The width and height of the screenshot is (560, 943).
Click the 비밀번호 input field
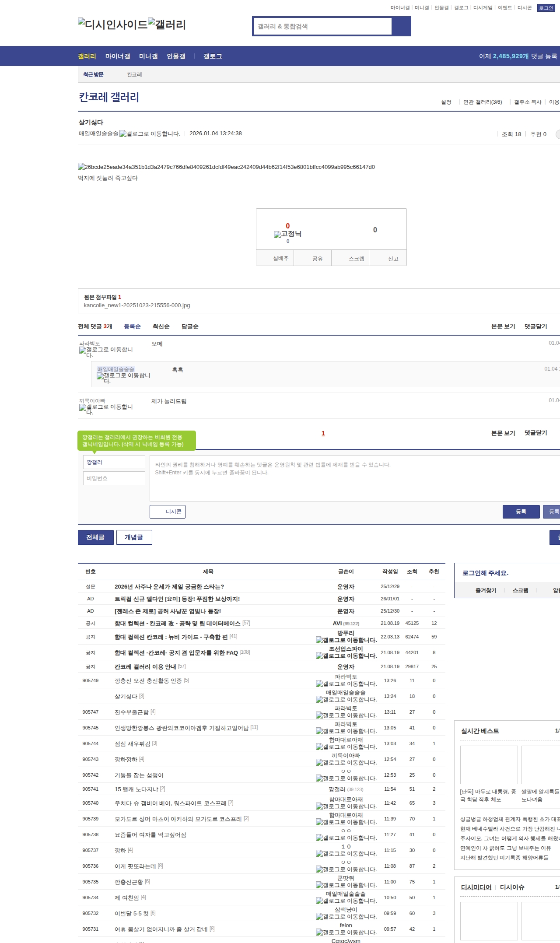pos(114,478)
